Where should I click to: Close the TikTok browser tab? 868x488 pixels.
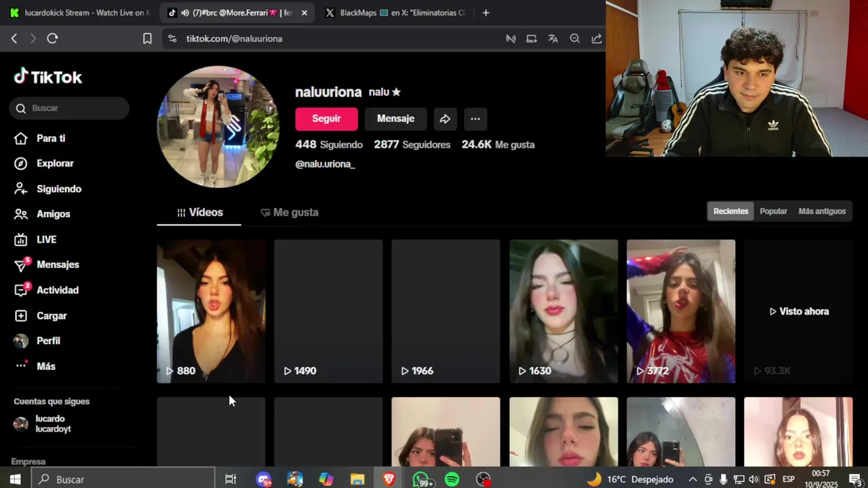[x=304, y=13]
